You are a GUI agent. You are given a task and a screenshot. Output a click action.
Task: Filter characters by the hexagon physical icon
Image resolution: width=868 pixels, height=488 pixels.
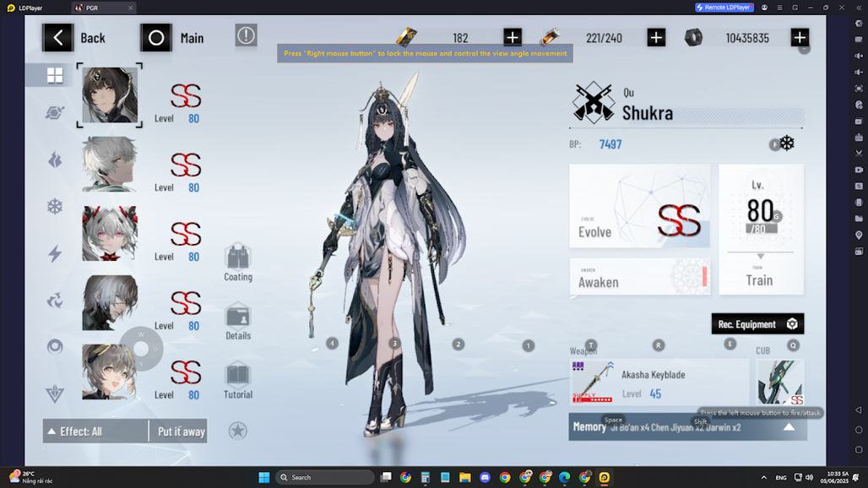pyautogui.click(x=55, y=113)
